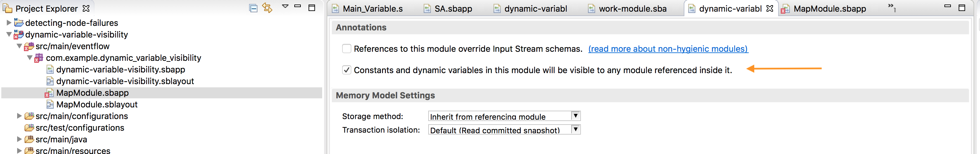The image size is (980, 154).
Task: Select dynamic-variable-visibility.sblayout in tree
Action: coord(125,82)
